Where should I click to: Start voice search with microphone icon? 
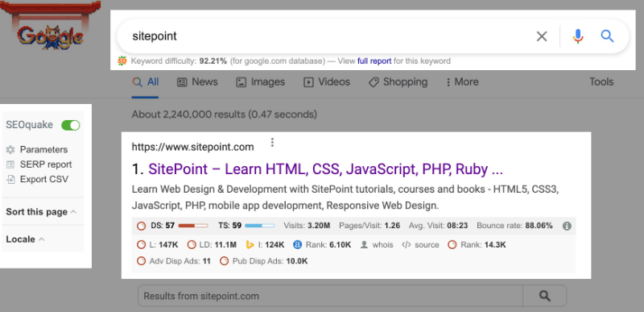578,36
